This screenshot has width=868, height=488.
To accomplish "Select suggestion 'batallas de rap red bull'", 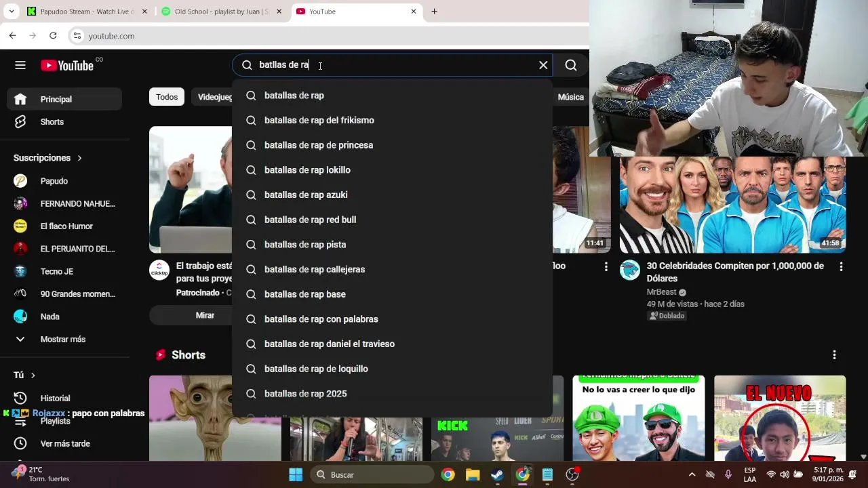I will (392, 220).
